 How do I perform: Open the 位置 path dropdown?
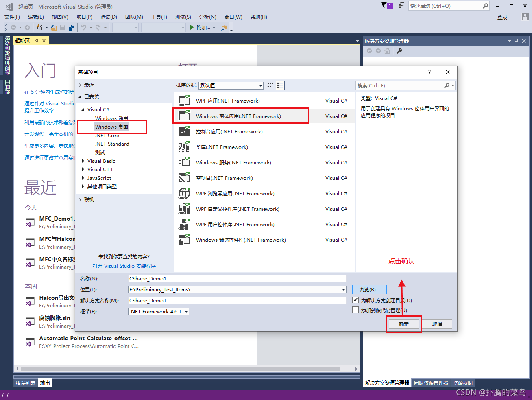344,290
